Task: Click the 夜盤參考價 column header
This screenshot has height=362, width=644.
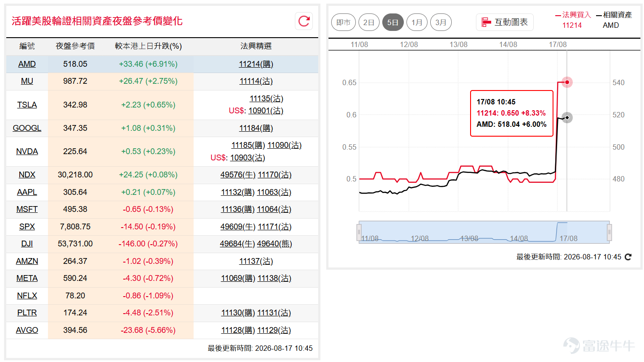Action: click(75, 46)
